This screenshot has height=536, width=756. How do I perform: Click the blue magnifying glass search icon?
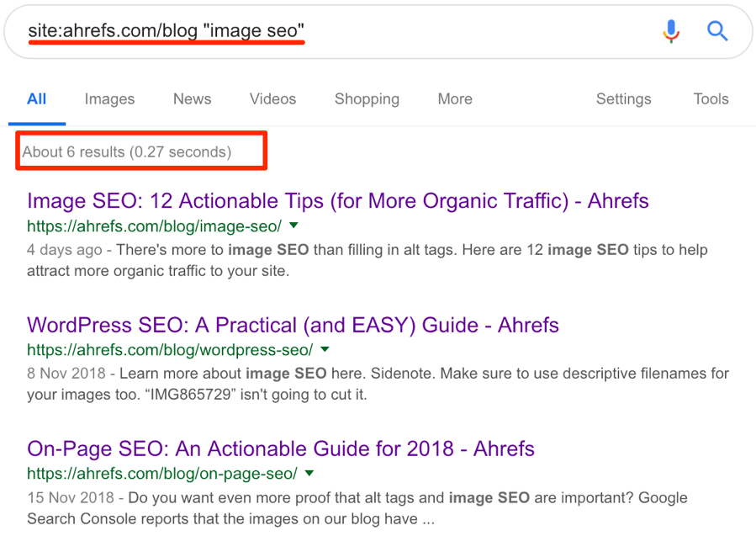tap(717, 31)
